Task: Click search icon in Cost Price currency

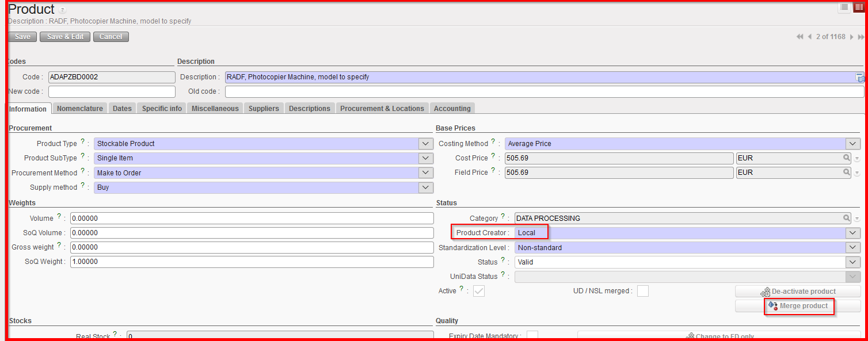Action: [847, 158]
